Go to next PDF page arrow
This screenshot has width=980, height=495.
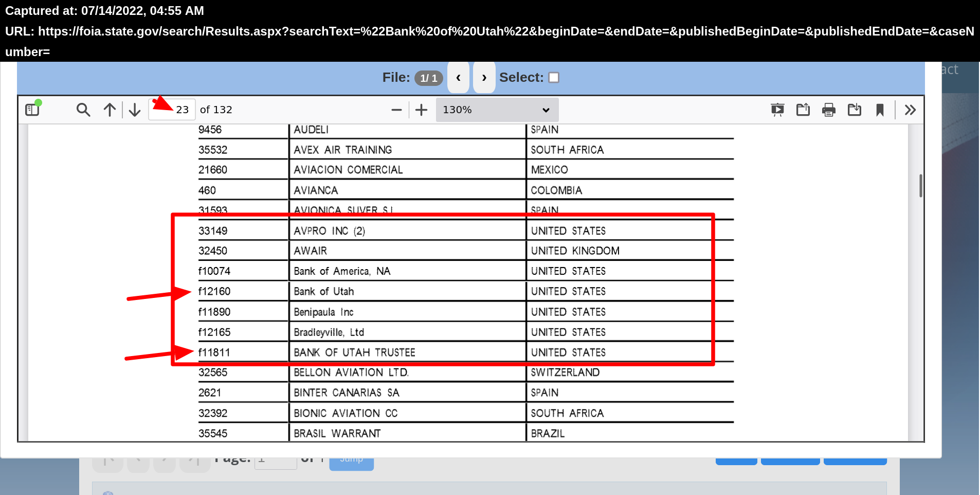(135, 110)
